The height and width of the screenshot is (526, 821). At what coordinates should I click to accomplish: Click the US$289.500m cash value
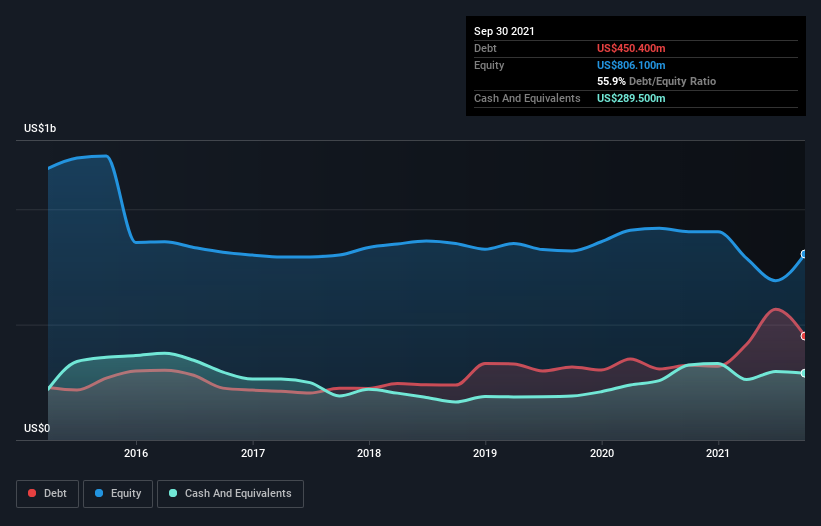[x=631, y=98]
